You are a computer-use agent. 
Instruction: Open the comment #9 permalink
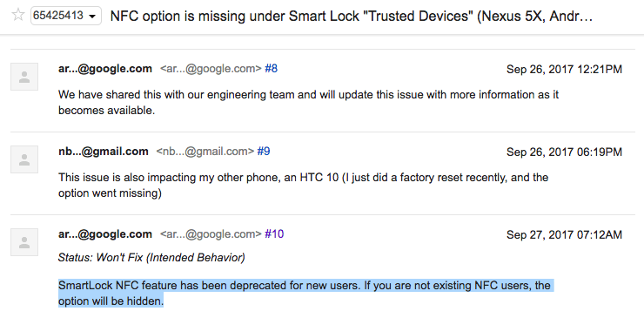pos(264,152)
